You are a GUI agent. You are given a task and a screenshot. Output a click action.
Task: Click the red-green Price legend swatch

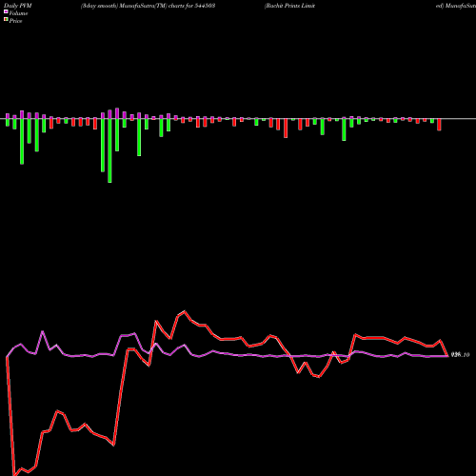pyautogui.click(x=6, y=20)
